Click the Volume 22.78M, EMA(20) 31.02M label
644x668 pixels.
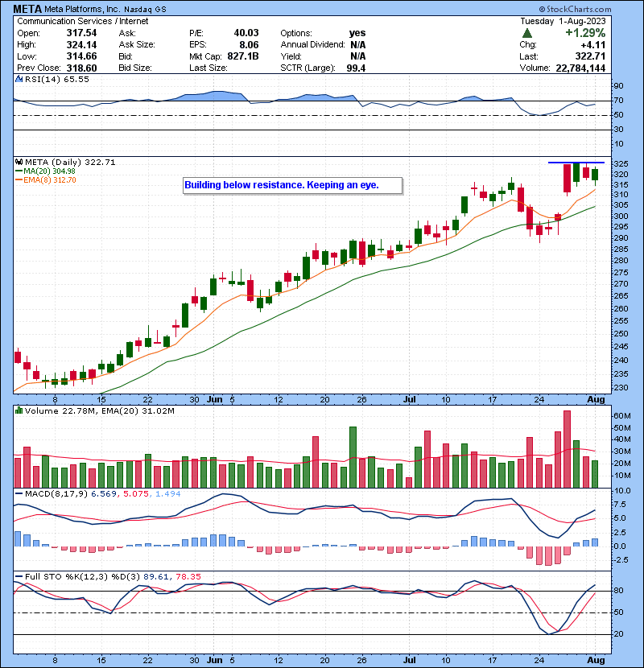pos(99,411)
